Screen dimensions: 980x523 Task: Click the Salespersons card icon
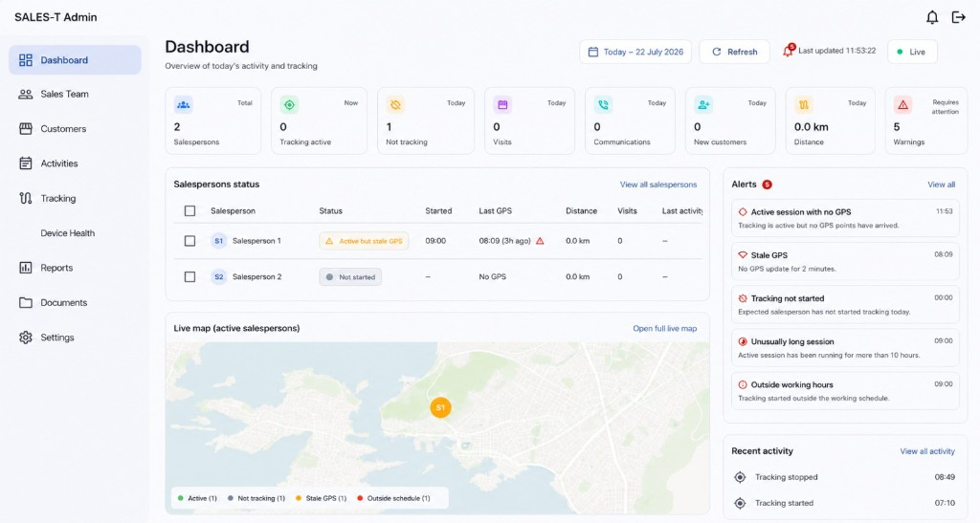pyautogui.click(x=183, y=105)
